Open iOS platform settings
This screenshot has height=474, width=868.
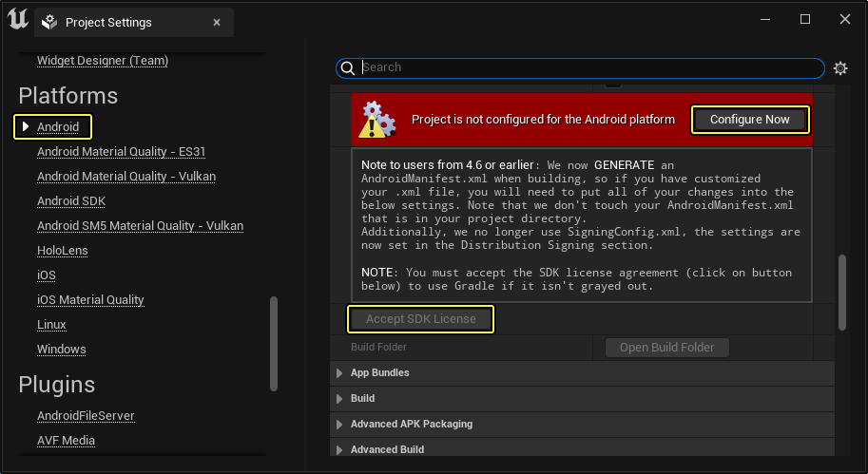pos(47,275)
